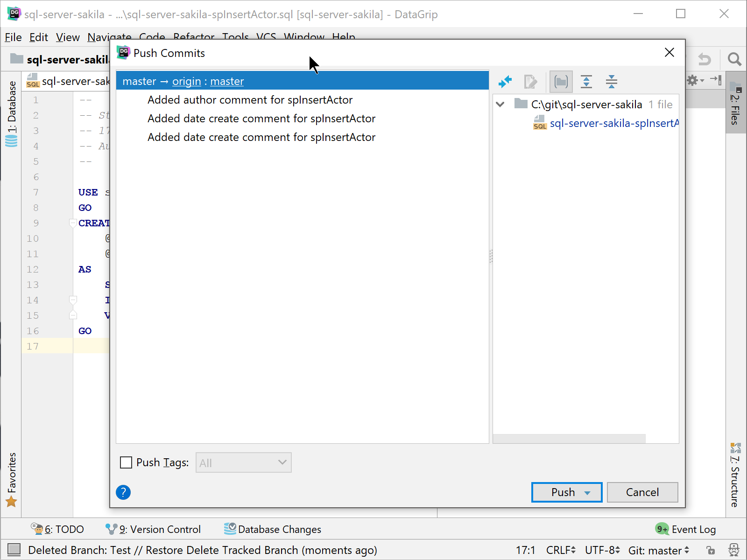
Task: Open the Favorites tool window
Action: (x=11, y=480)
